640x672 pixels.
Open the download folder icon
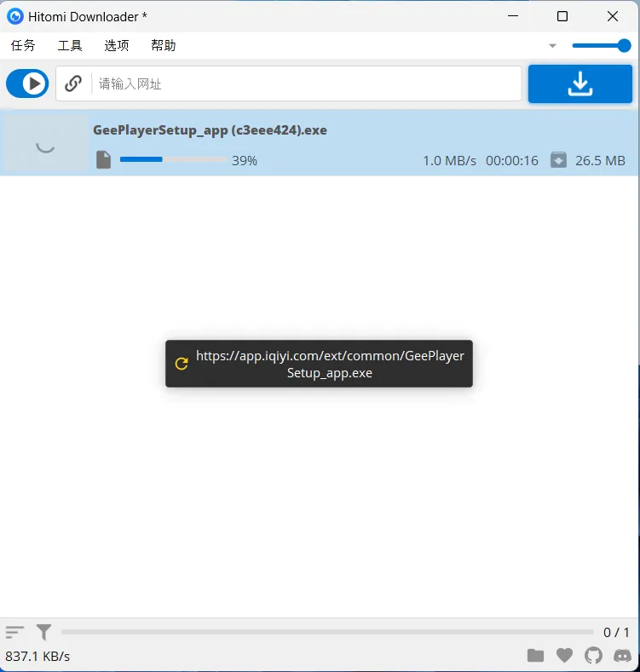[535, 655]
